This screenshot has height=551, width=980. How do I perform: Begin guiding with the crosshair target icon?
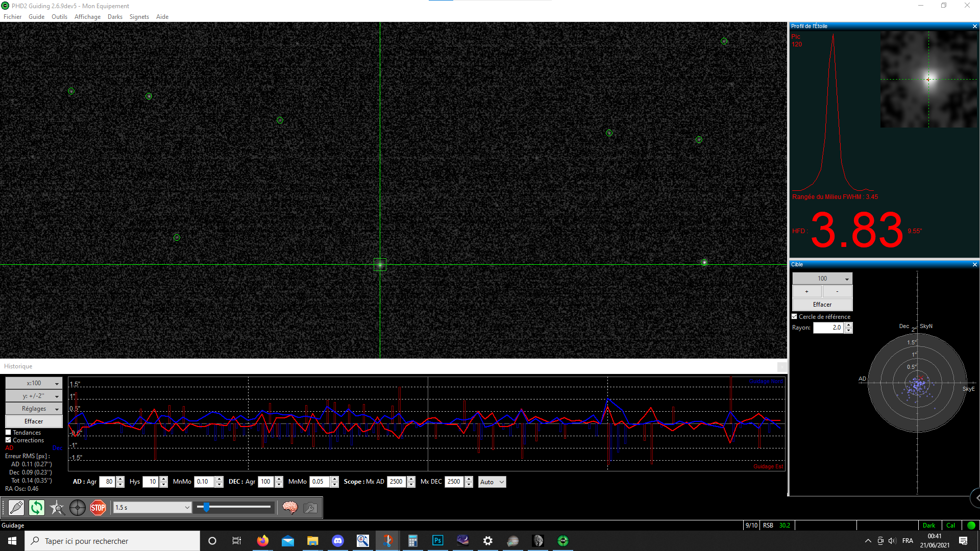tap(78, 508)
